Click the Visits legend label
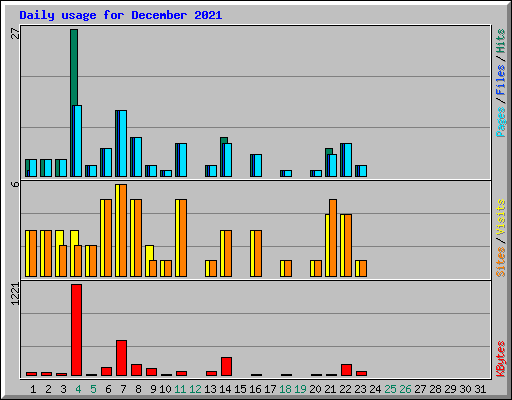512x400 pixels. point(500,217)
